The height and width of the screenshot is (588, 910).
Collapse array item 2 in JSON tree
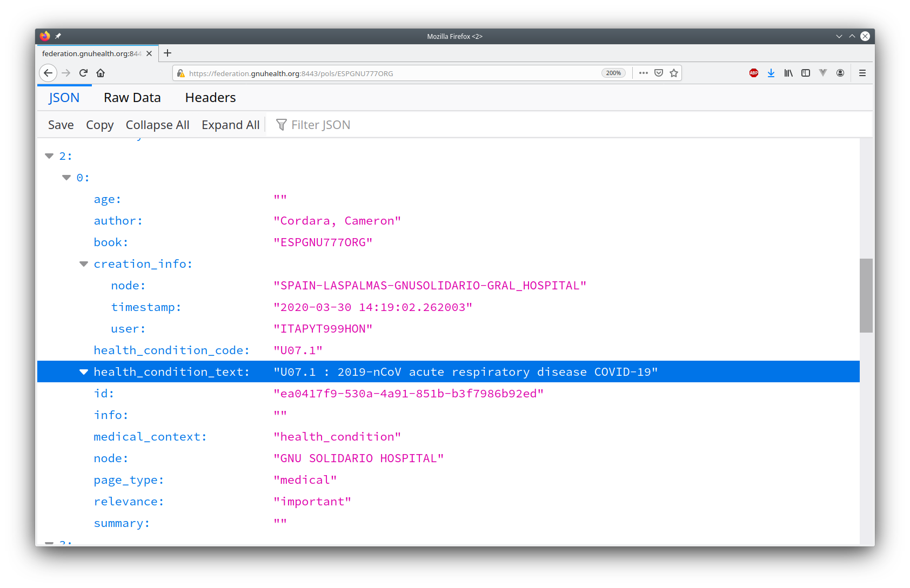tap(49, 156)
